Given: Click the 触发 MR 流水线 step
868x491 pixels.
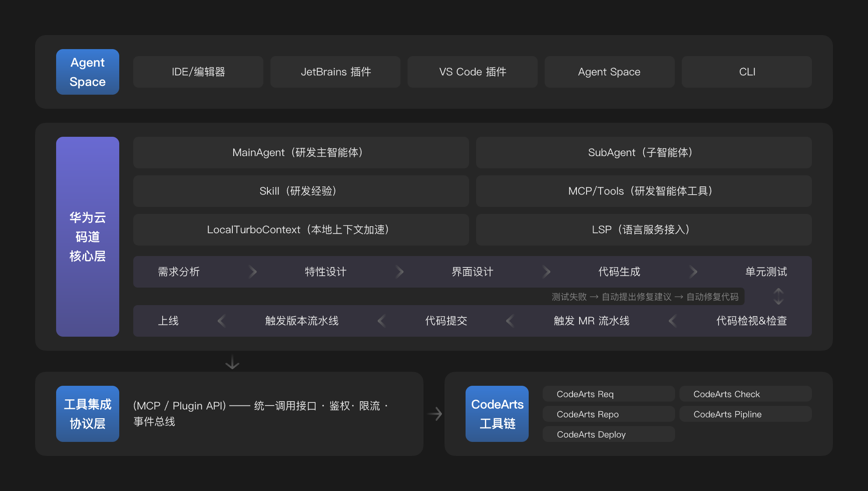Looking at the screenshot, I should click(x=592, y=321).
